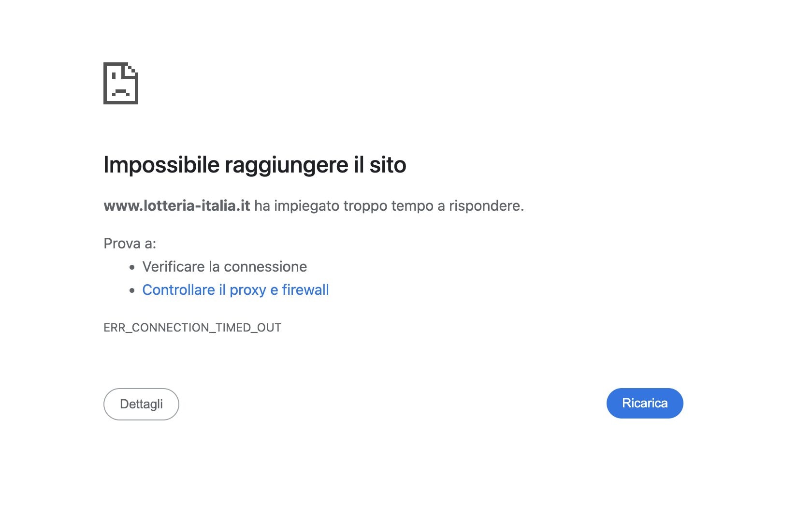Click the Verificare la connessione suggestion
The width and height of the screenshot is (812, 520).
(224, 267)
